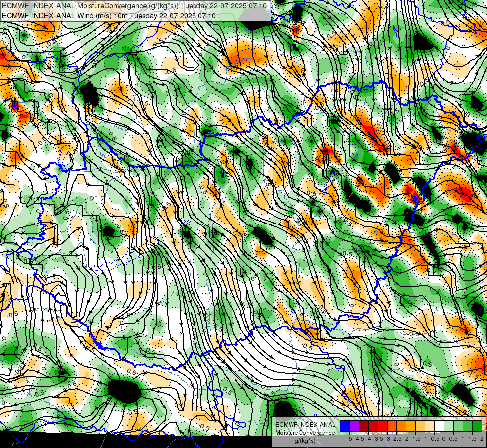Pick the dark red swatch between -4.5 and -4
Screen dimensions: 487x448
pyautogui.click(x=364, y=426)
